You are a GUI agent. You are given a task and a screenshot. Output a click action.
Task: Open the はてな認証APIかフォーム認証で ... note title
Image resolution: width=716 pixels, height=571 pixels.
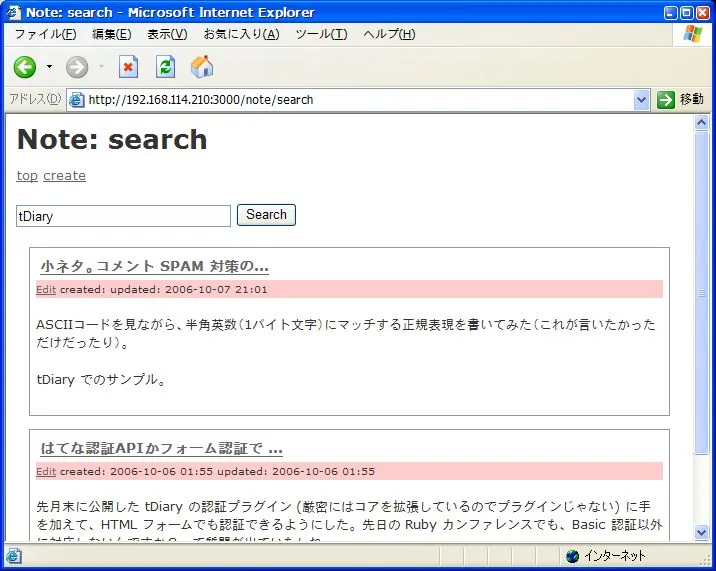[x=161, y=448]
